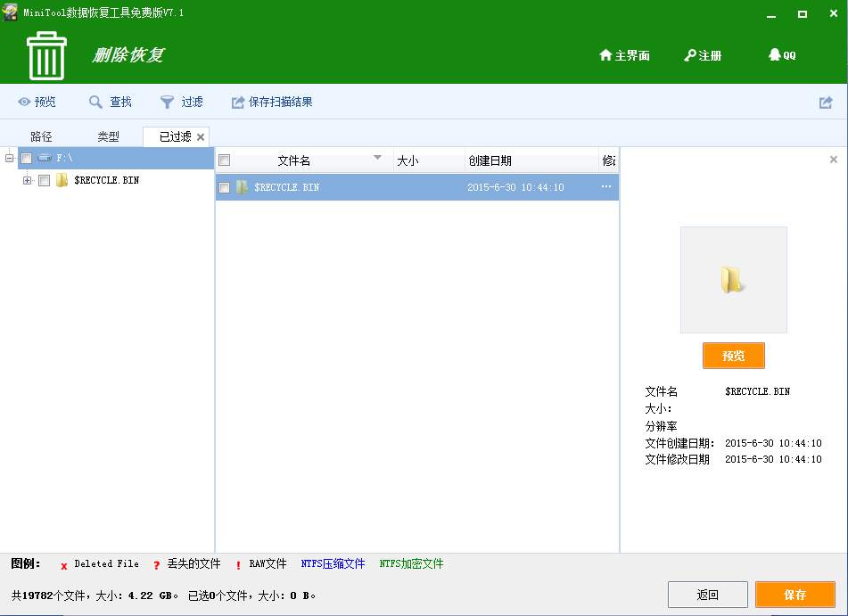Open 注册 registration
Viewport: 848px width, 616px height.
point(703,55)
